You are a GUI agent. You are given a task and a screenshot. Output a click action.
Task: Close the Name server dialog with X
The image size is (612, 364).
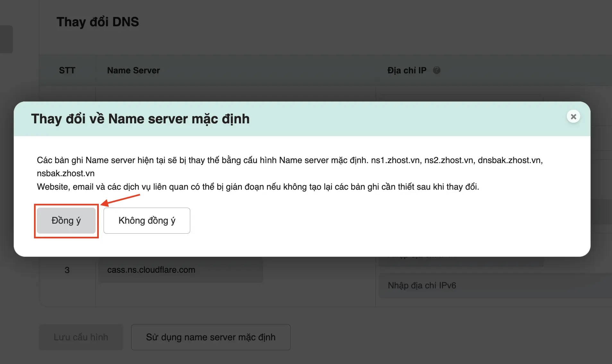click(573, 117)
